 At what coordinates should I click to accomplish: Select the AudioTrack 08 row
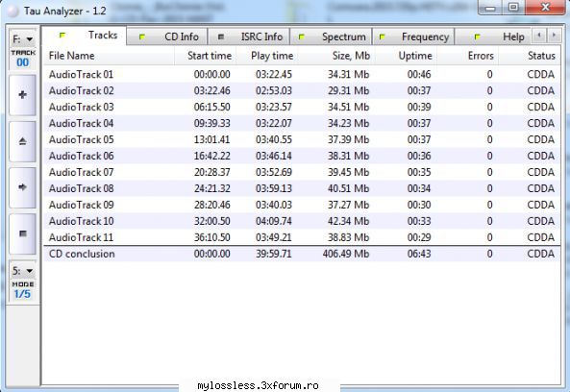coord(302,188)
